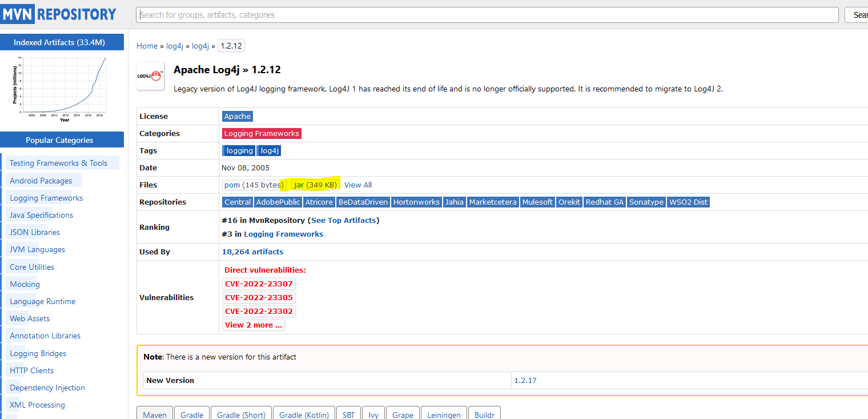Viewport: 868px width, 419px height.
Task: Open Annotation Libraries category
Action: click(45, 336)
